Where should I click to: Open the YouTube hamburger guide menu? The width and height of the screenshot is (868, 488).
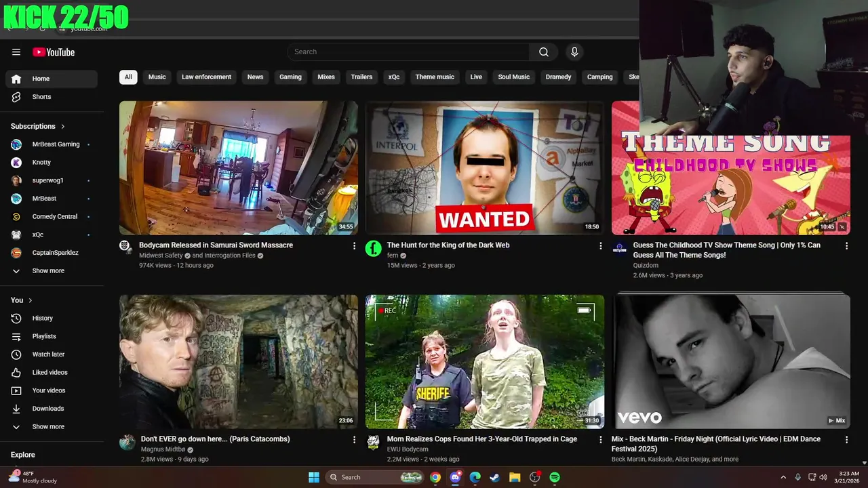16,52
